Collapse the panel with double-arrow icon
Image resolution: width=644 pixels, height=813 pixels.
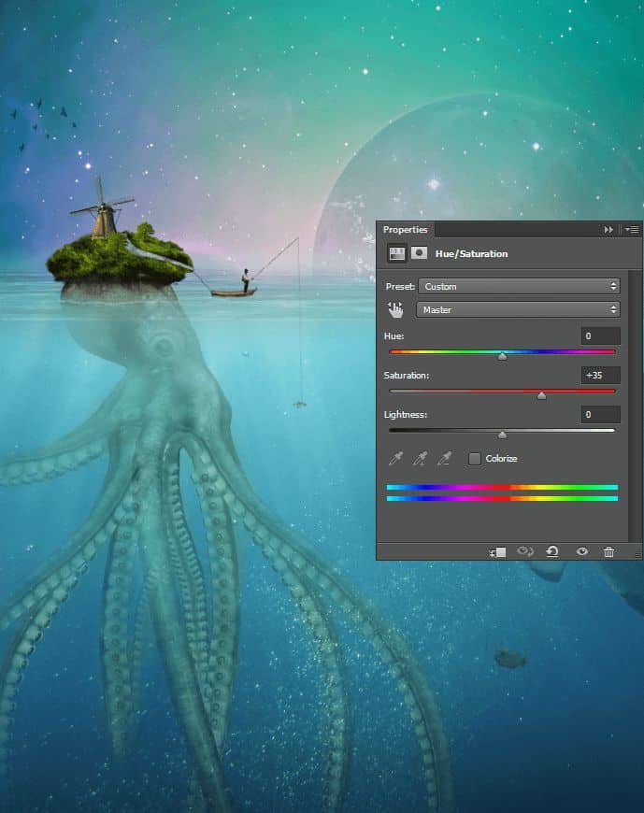(608, 229)
